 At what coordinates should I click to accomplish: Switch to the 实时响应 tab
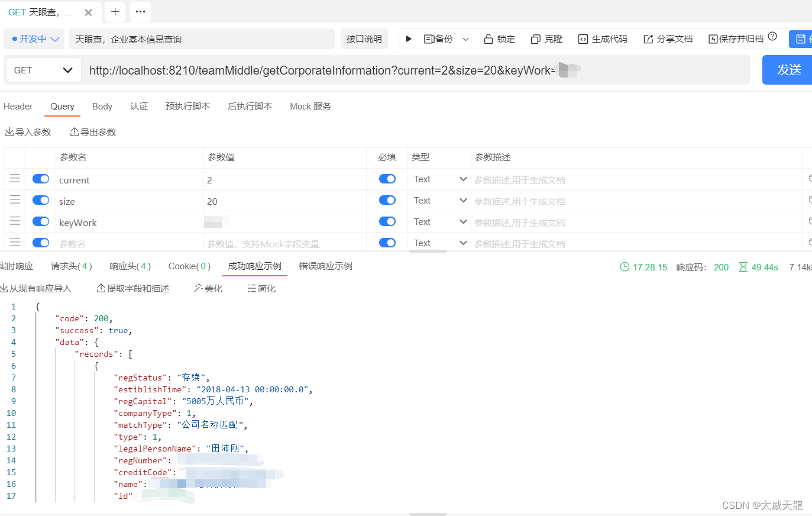point(16,266)
